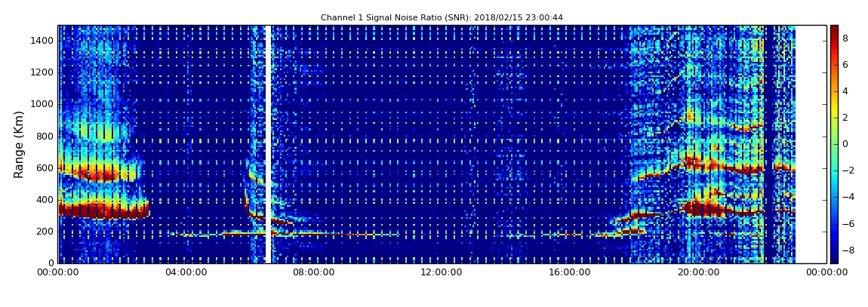This screenshot has width=868, height=307.
Task: Click the dark red top of the colorbar
Action: [834, 30]
